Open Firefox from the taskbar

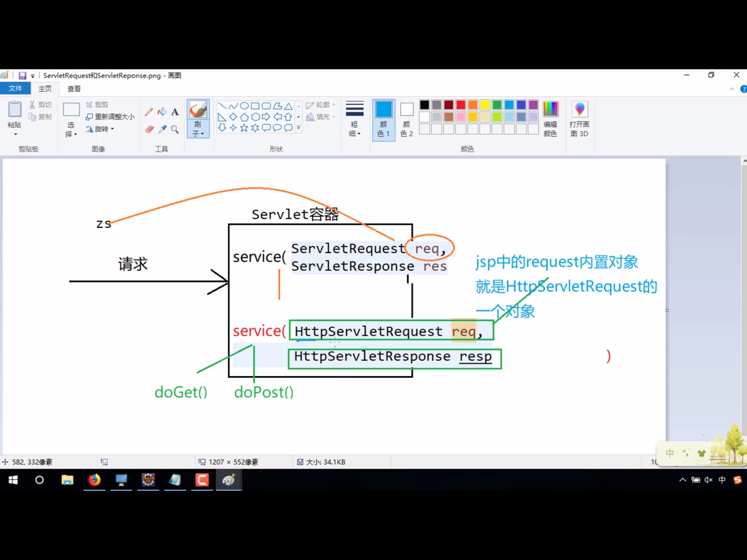(94, 480)
